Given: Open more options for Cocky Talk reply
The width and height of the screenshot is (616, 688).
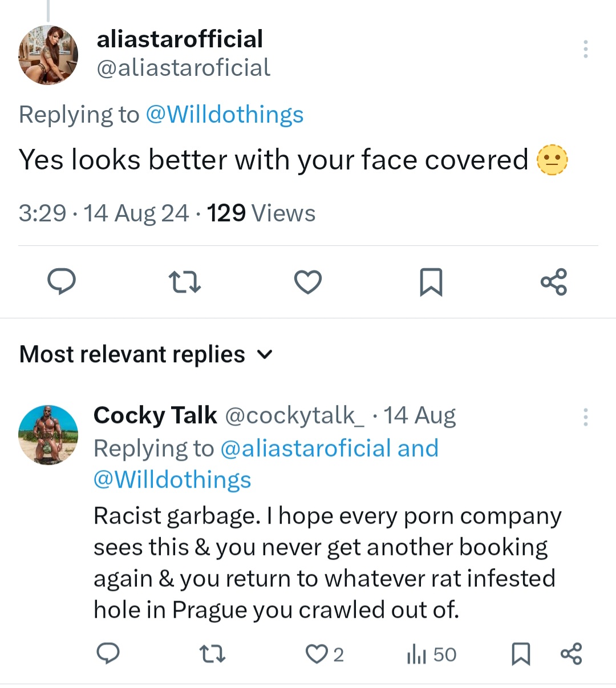Looking at the screenshot, I should 585,417.
